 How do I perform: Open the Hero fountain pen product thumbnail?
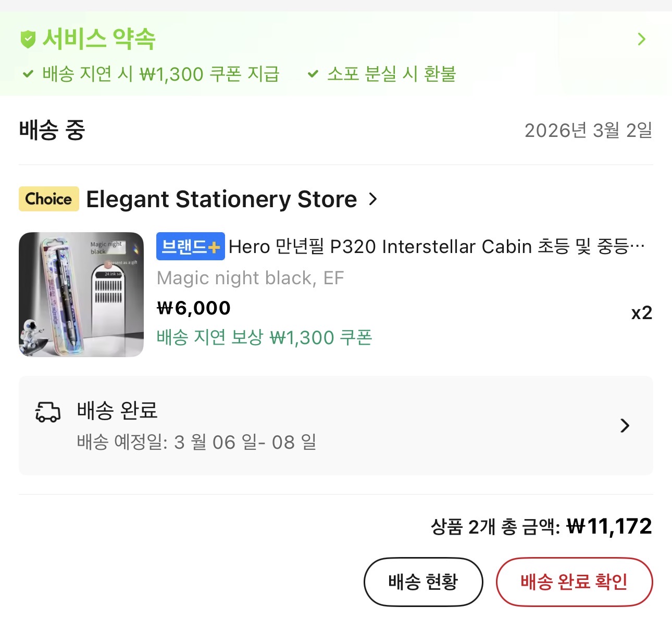(81, 295)
